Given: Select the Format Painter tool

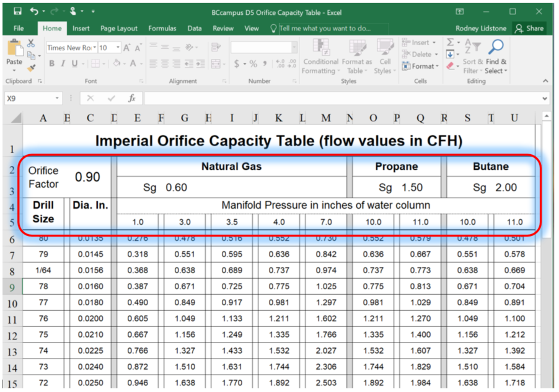Looking at the screenshot, I should (32, 68).
